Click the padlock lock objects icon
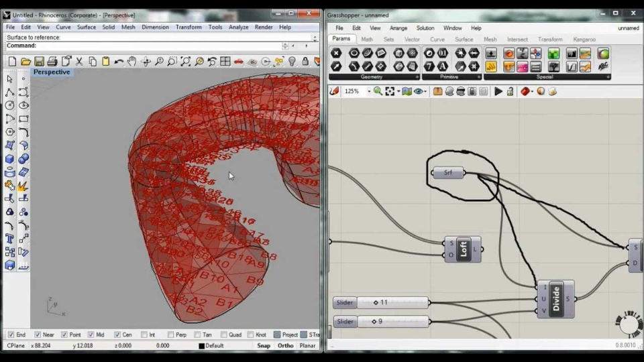Image resolution: width=644 pixels, height=362 pixels. click(x=305, y=62)
